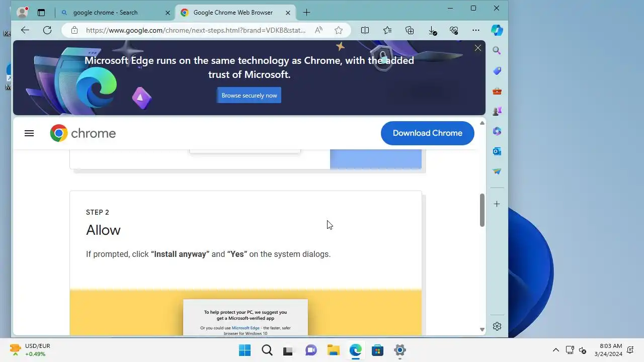The width and height of the screenshot is (644, 362).
Task: Add a new app to the sidebar
Action: (497, 204)
